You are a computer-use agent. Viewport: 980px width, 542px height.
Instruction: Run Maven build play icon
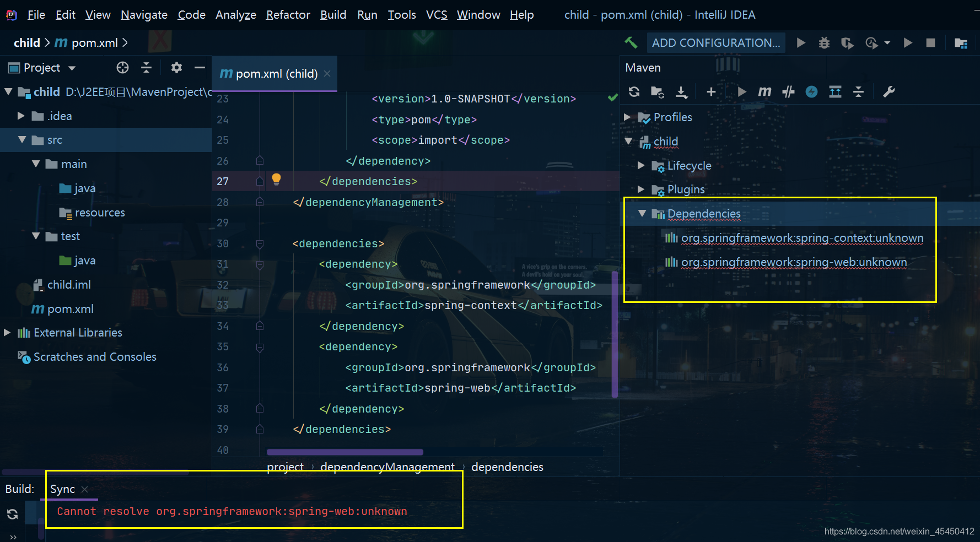(741, 92)
